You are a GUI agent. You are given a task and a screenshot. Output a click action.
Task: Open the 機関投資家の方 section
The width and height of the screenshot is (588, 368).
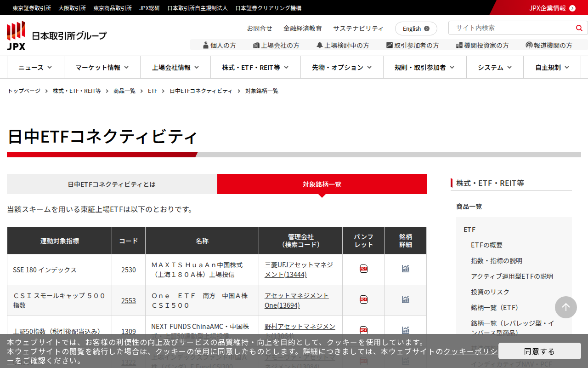point(482,45)
